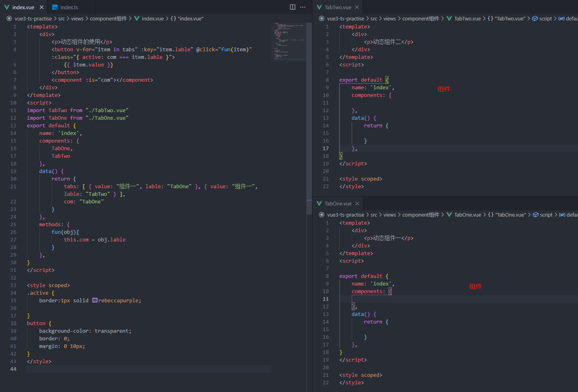Viewport: 578px width, 392px height.
Task: Click the rebeccapurple color swatch
Action: tap(95, 300)
